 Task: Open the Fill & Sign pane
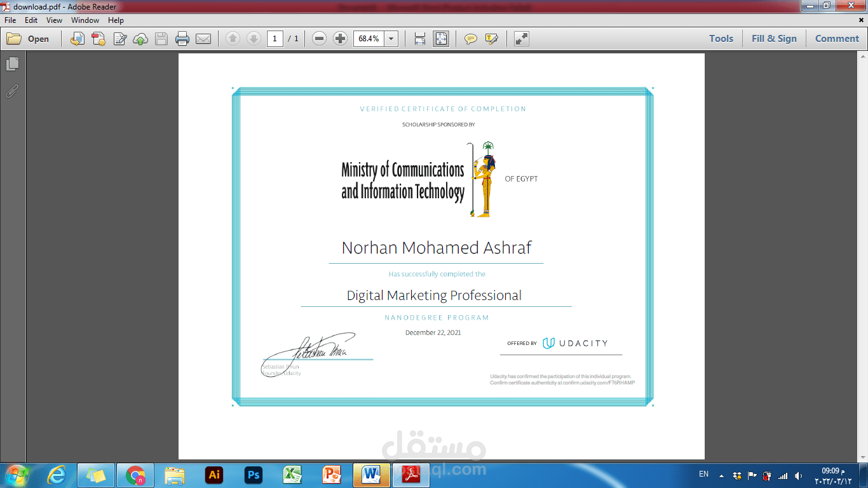click(774, 39)
